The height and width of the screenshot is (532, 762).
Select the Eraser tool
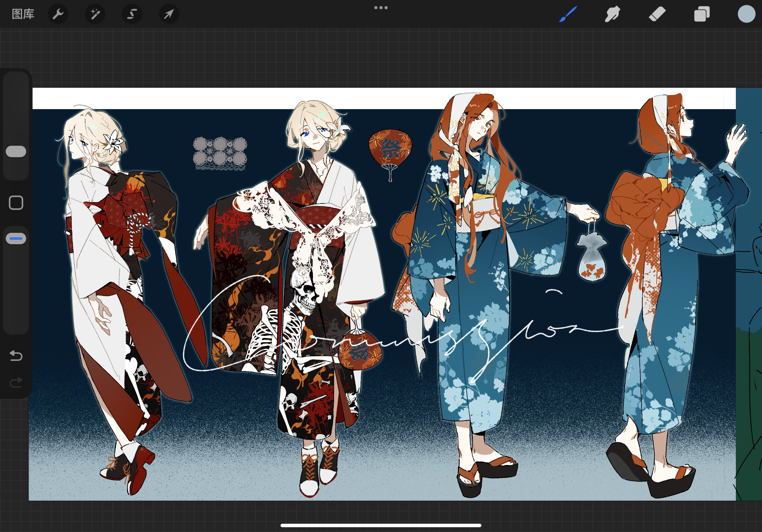coord(657,14)
